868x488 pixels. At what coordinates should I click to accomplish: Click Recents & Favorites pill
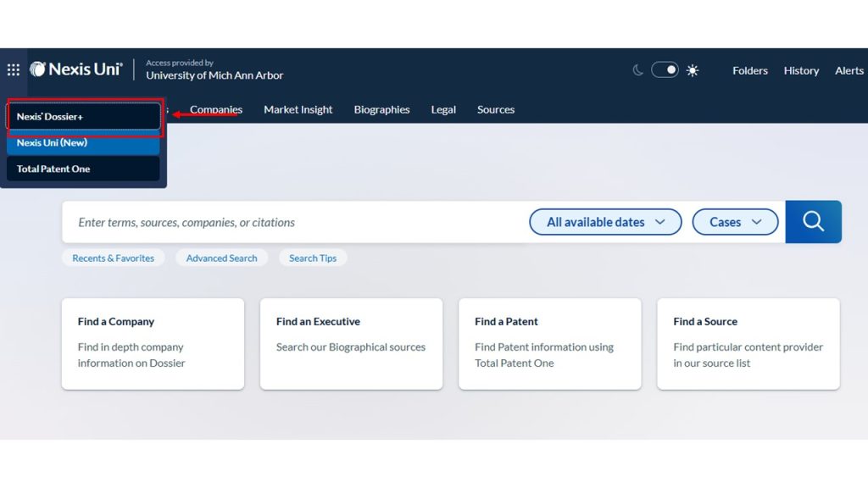(x=113, y=258)
